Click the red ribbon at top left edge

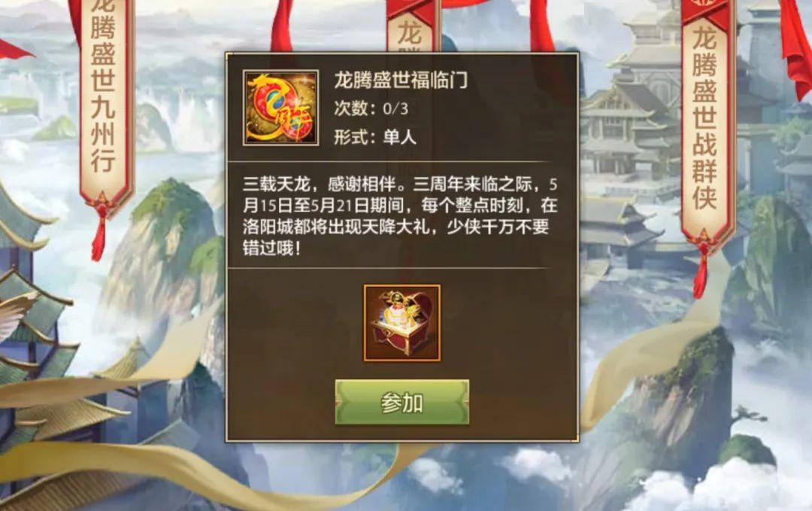[x=13, y=49]
